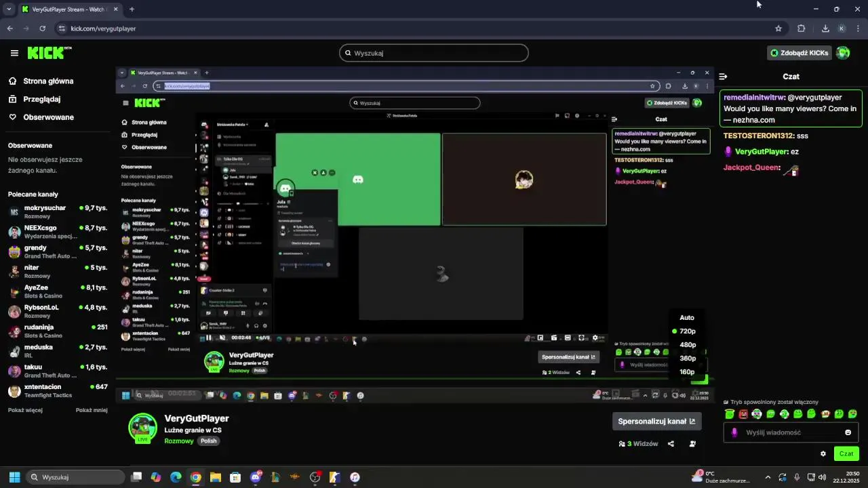The height and width of the screenshot is (488, 868).
Task: Open the Przeglądaj page
Action: tap(42, 99)
